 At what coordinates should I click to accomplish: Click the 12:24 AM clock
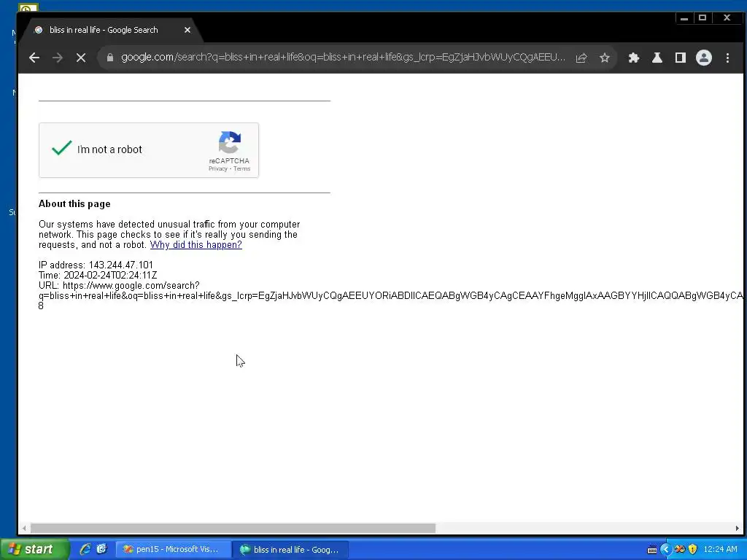(x=720, y=550)
